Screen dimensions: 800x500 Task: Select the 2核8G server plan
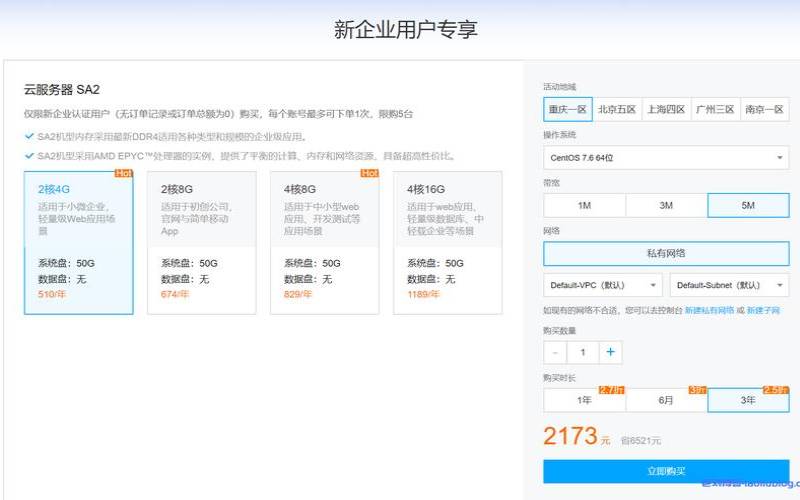(x=202, y=243)
